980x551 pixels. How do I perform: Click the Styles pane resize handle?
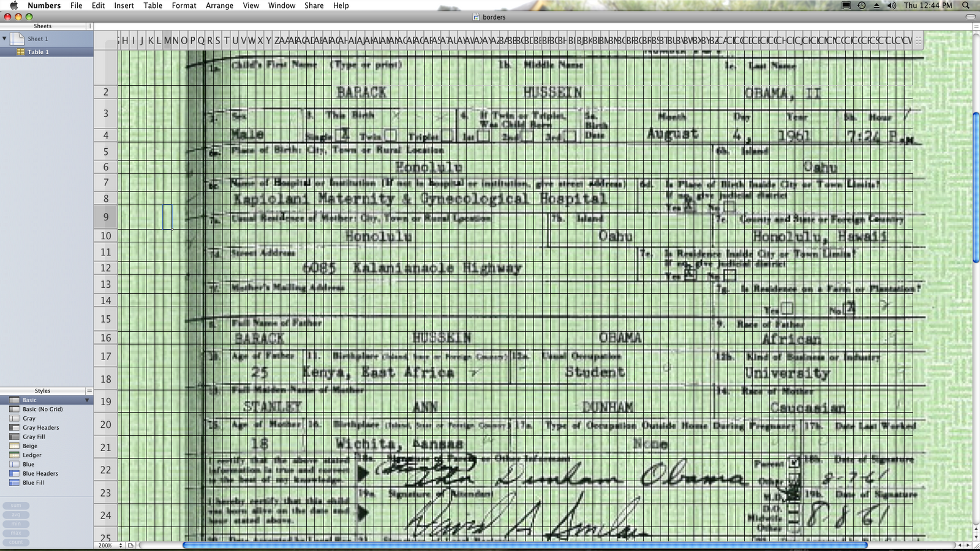pyautogui.click(x=89, y=391)
